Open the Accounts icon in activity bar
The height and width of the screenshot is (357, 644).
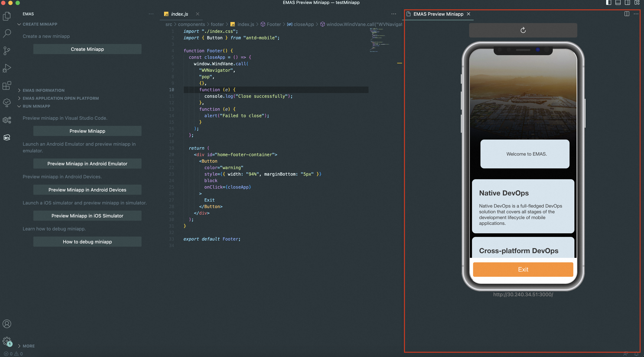[x=7, y=324]
